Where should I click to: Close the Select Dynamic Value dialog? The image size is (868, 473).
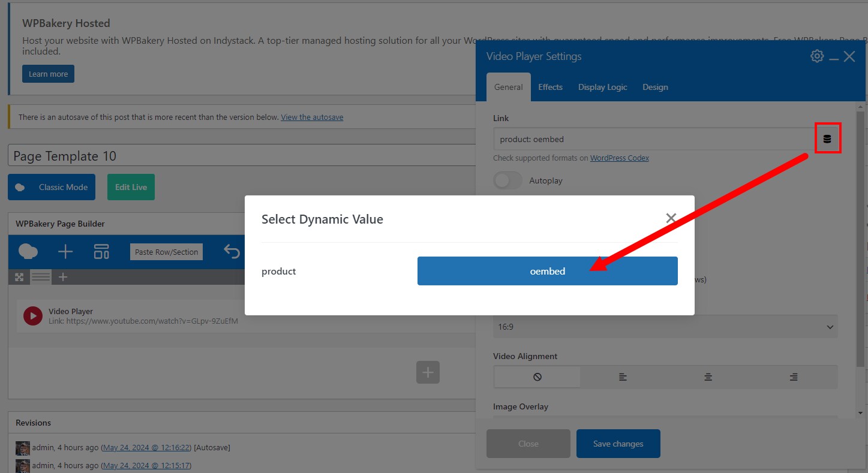(x=671, y=218)
